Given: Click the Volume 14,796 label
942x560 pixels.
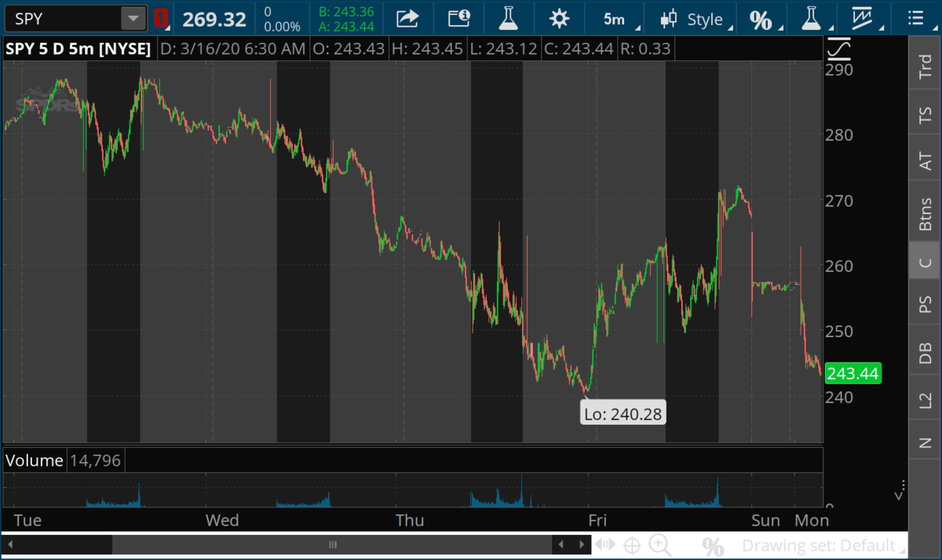Looking at the screenshot, I should (64, 460).
